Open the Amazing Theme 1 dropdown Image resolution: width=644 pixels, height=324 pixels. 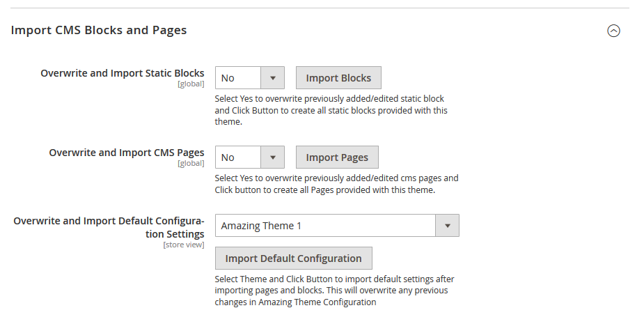tap(337, 225)
